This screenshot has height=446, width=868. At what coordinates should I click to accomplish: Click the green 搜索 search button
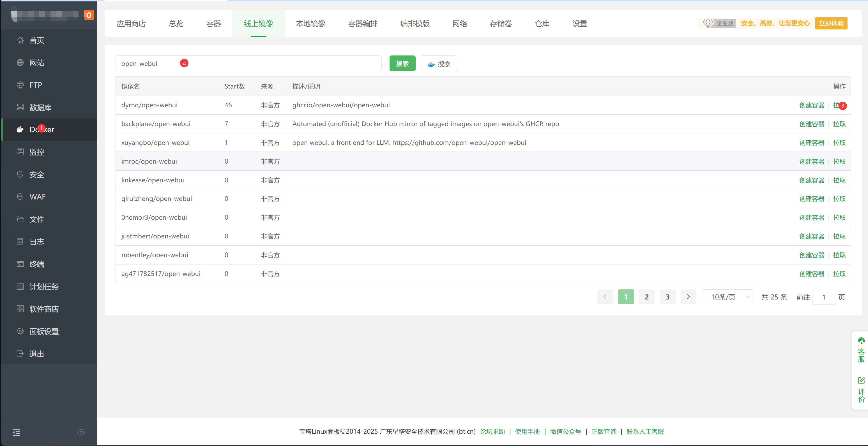point(402,63)
